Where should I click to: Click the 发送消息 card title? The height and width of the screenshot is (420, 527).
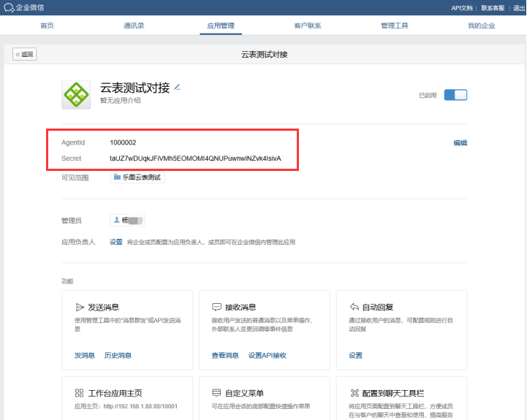coord(104,307)
